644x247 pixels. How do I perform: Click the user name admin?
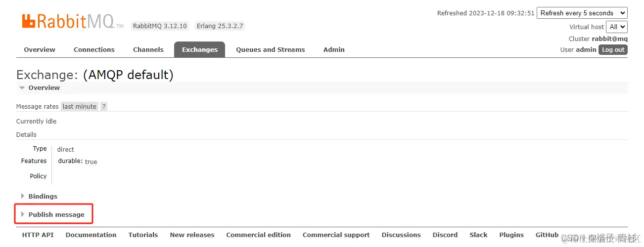(x=586, y=49)
